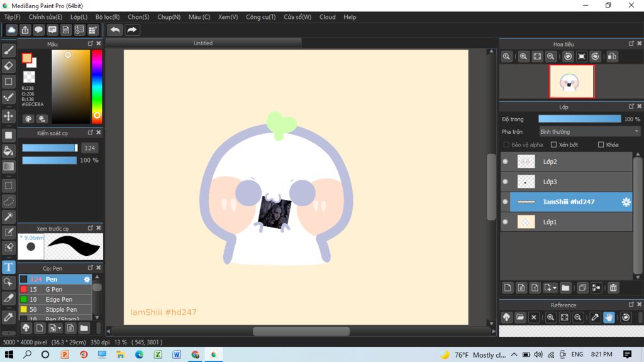Open Windows notification center
644x362 pixels.
point(627,354)
